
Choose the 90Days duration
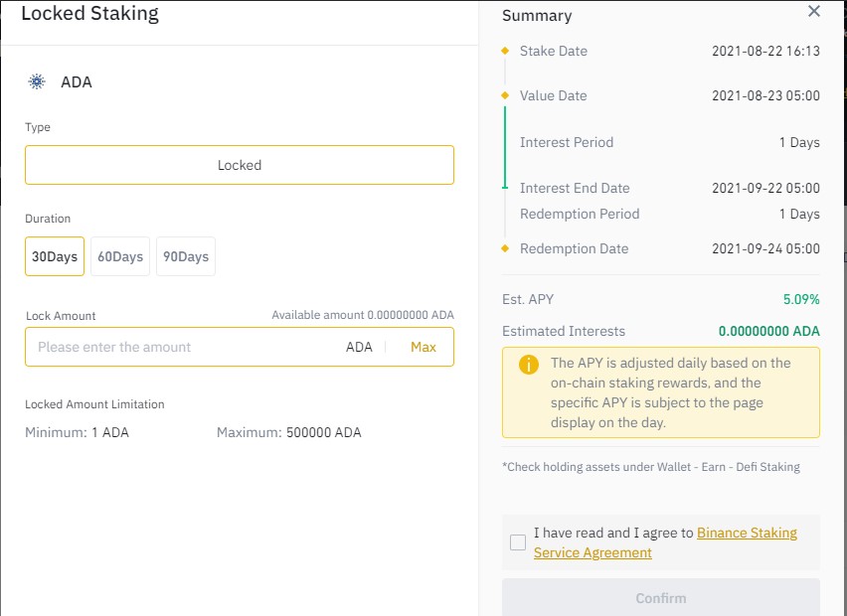(x=186, y=256)
